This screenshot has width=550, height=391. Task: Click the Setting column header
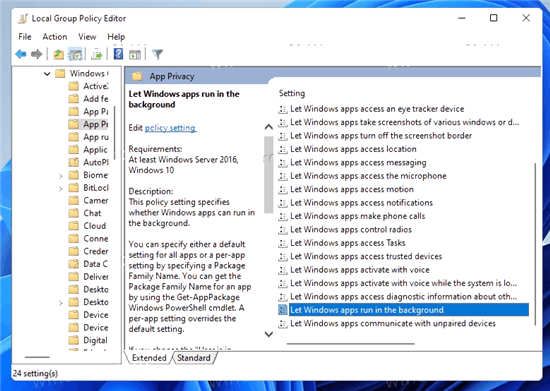pyautogui.click(x=292, y=93)
